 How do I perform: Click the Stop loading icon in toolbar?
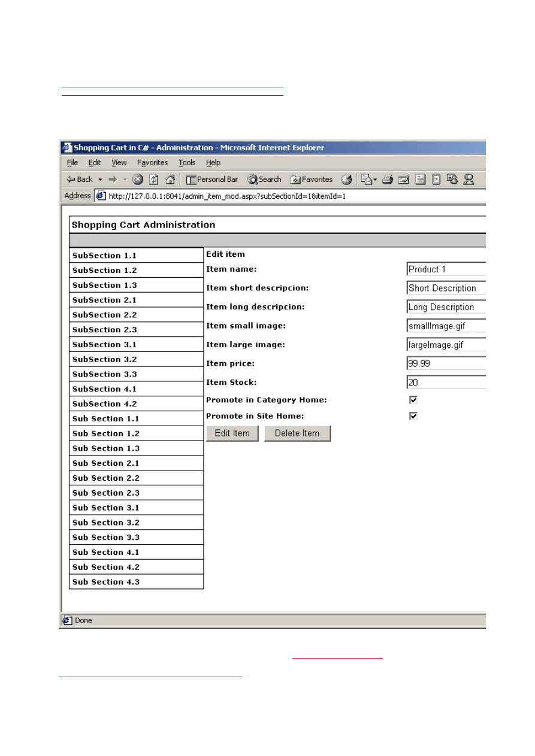click(138, 179)
